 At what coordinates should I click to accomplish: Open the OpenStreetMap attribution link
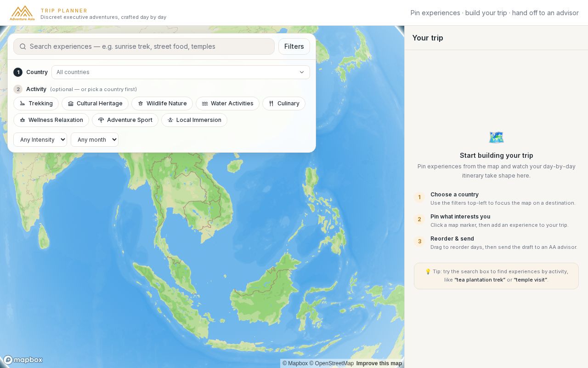[331, 363]
